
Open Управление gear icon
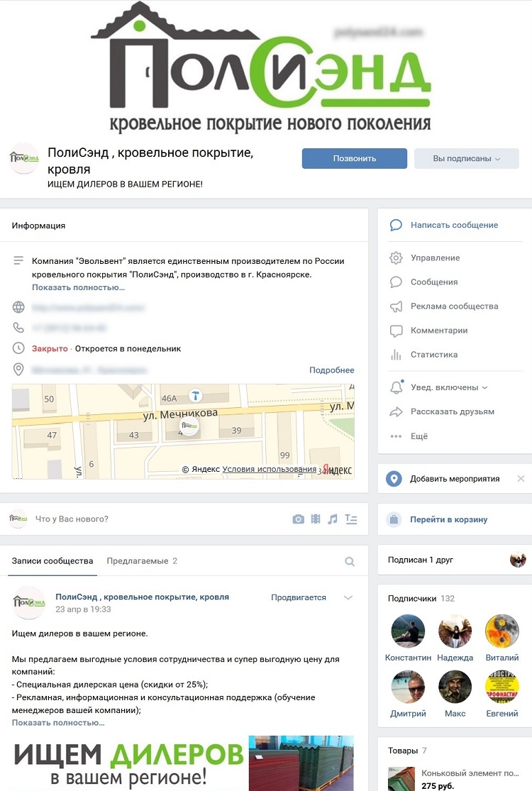(x=397, y=258)
